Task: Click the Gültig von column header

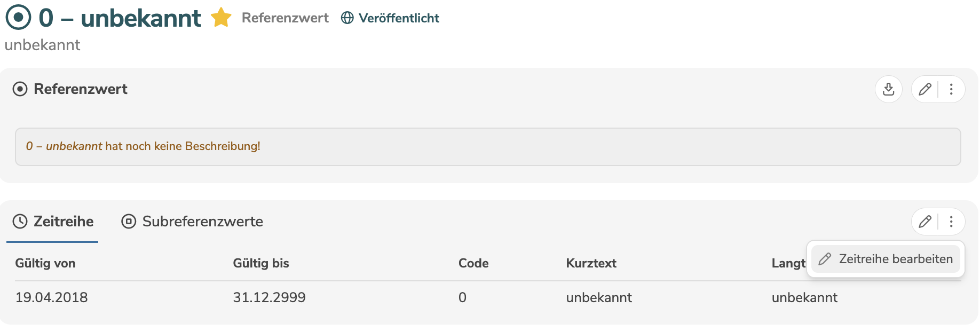Action: tap(45, 263)
